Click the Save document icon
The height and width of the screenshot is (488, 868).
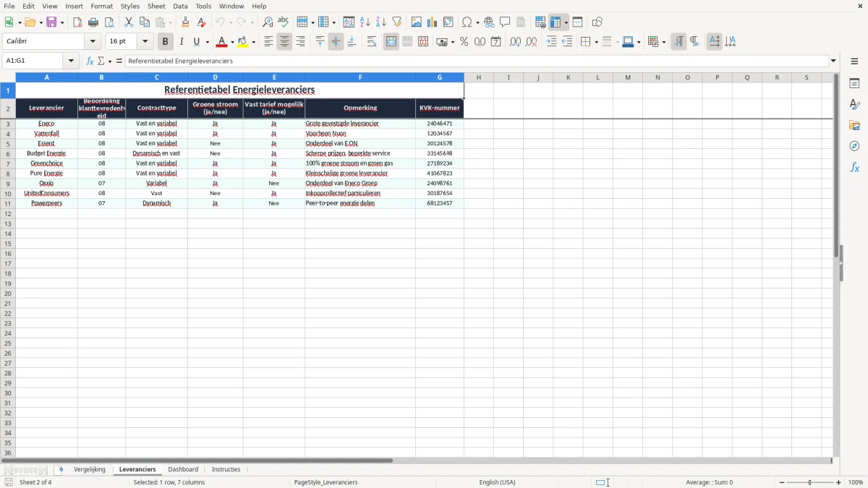51,22
